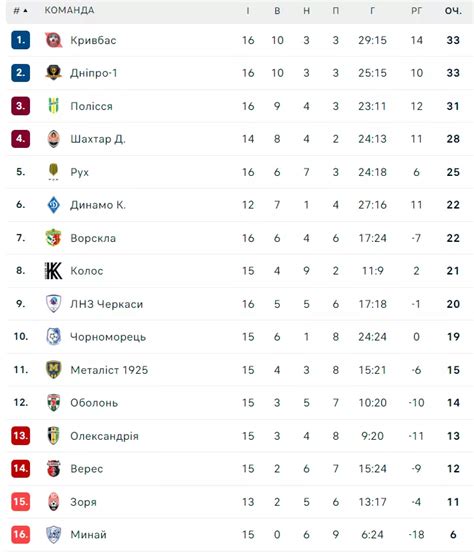This screenshot has width=474, height=555.
Task: Click the Чорноморець club emblem
Action: click(53, 337)
